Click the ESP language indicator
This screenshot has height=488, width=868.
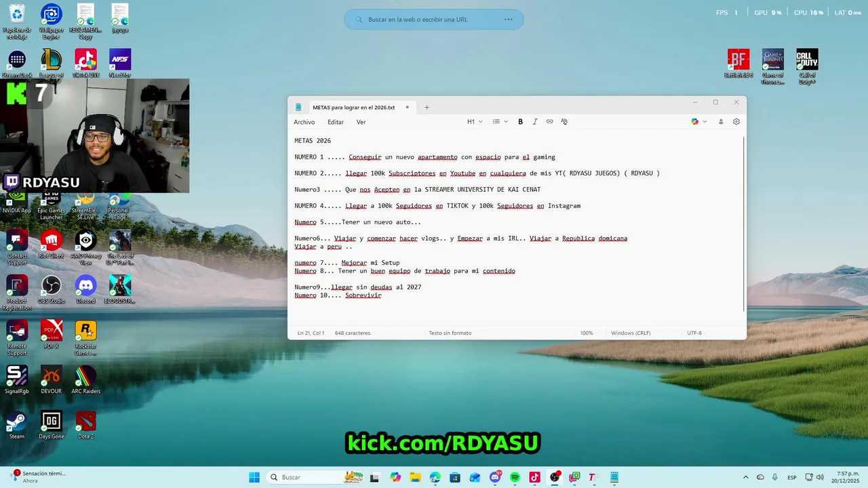(x=792, y=477)
